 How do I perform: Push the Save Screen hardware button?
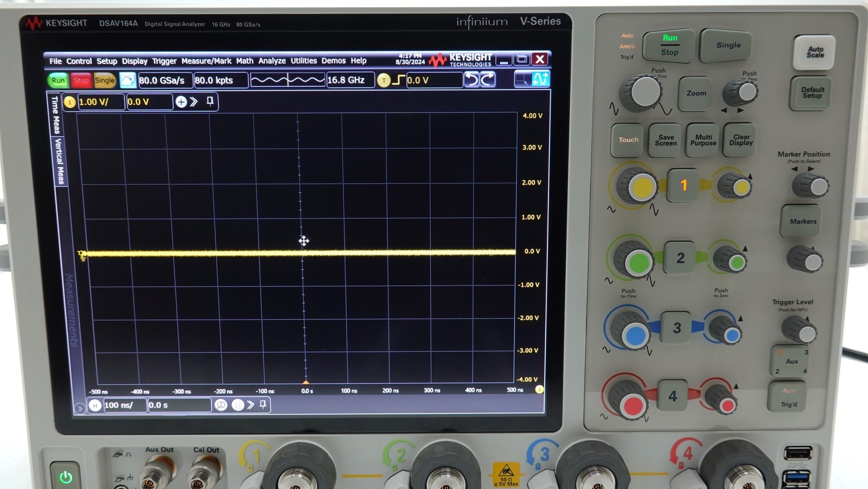666,140
